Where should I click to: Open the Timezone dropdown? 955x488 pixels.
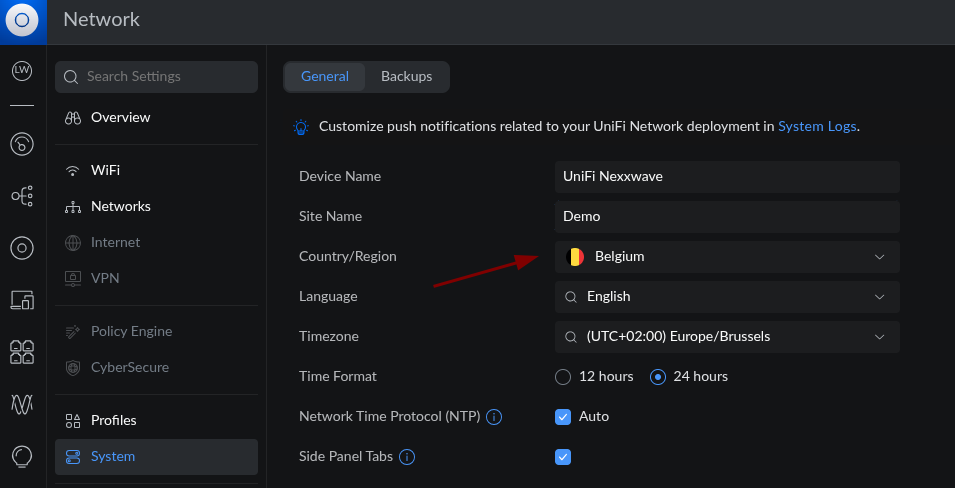[727, 337]
